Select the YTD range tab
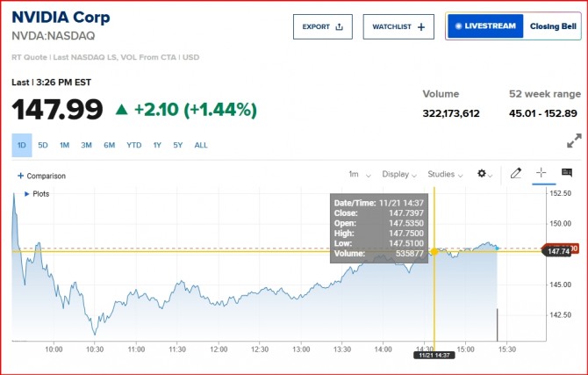This screenshot has width=588, height=375. [x=133, y=145]
